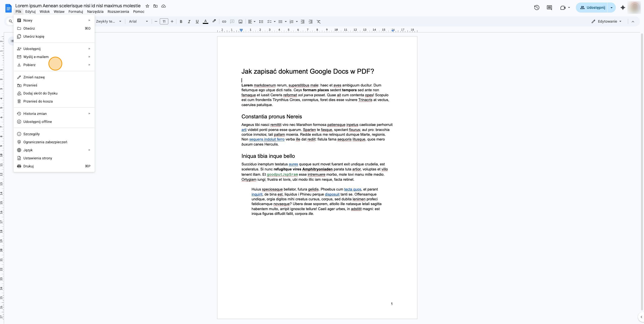Decrease font size with minus button

[156, 22]
